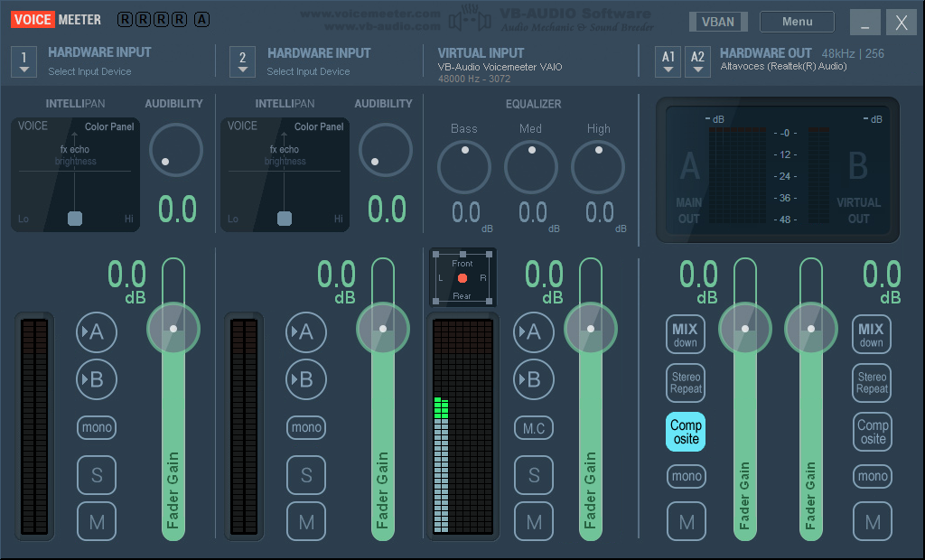
Task: Toggle bus B routing on Hardware Input 2
Action: (x=305, y=379)
